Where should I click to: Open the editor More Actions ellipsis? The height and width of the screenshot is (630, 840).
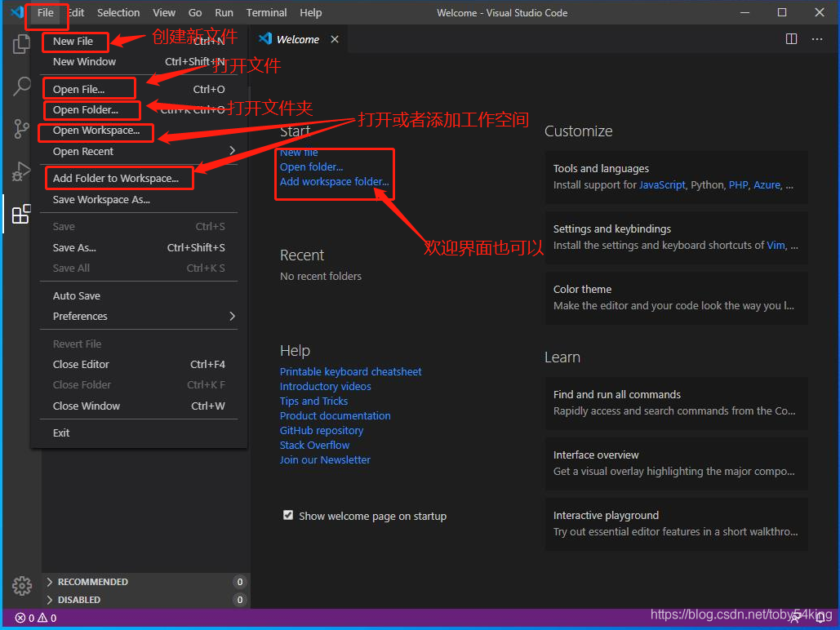click(817, 39)
